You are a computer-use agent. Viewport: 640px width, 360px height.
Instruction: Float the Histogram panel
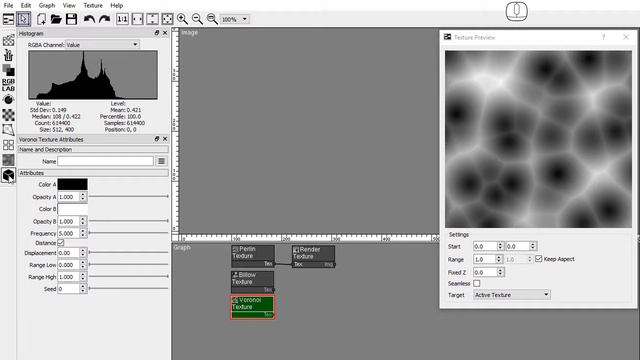(157, 33)
